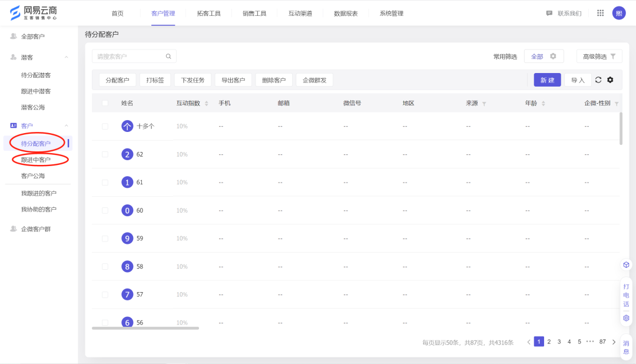Tick the checkbox on the row for 62
Viewport: 636px width, 364px height.
pyautogui.click(x=104, y=154)
